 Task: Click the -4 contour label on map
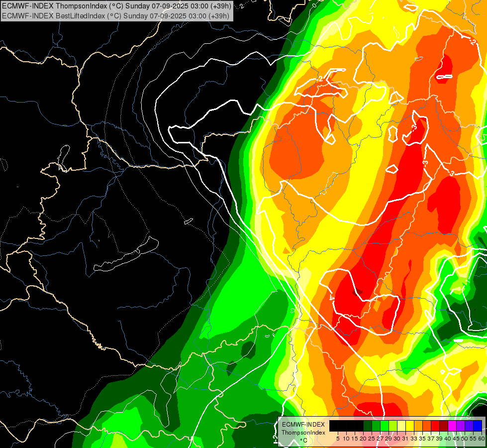click(x=332, y=298)
